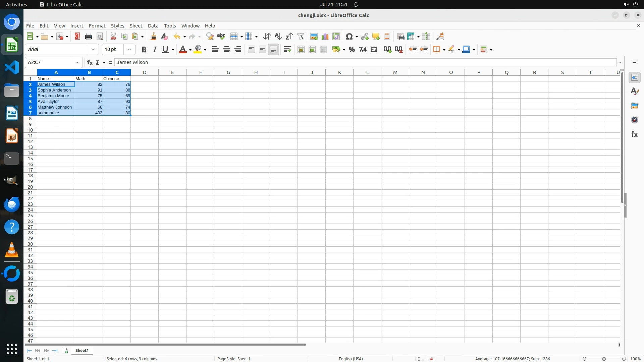Click the Format as Percent icon
Viewport: 644px width, 362px height.
(x=352, y=50)
